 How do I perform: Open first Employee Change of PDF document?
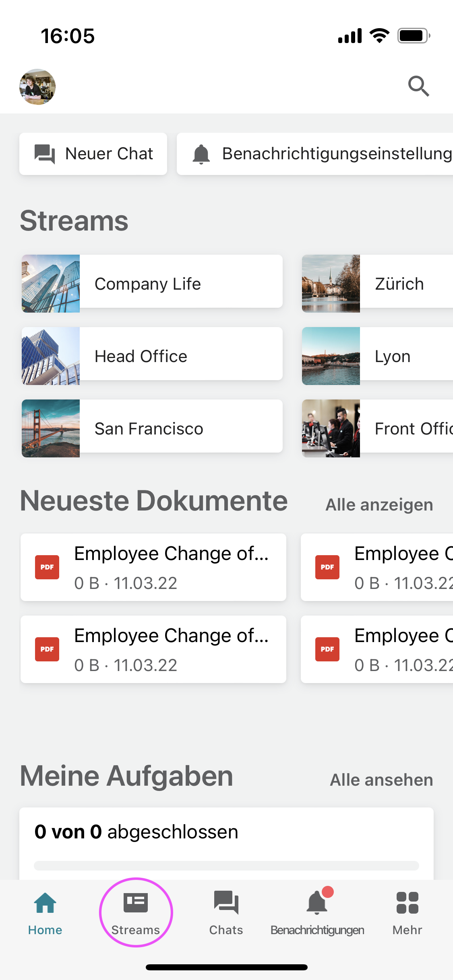tap(153, 567)
